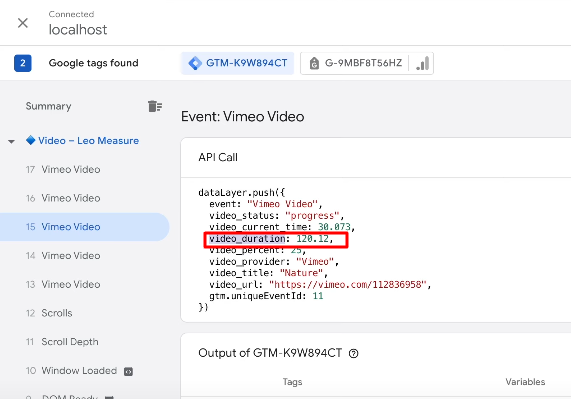Click the gtm.uniqueEventId value 11
Viewport: 571px width, 399px height.
tap(318, 296)
